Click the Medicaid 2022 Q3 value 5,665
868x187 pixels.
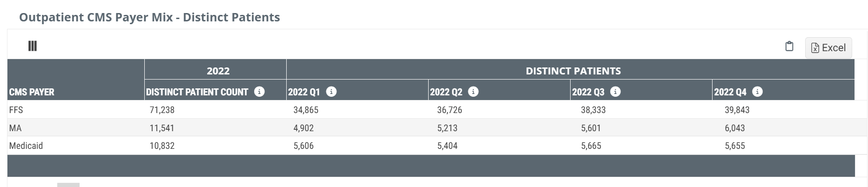coord(591,146)
